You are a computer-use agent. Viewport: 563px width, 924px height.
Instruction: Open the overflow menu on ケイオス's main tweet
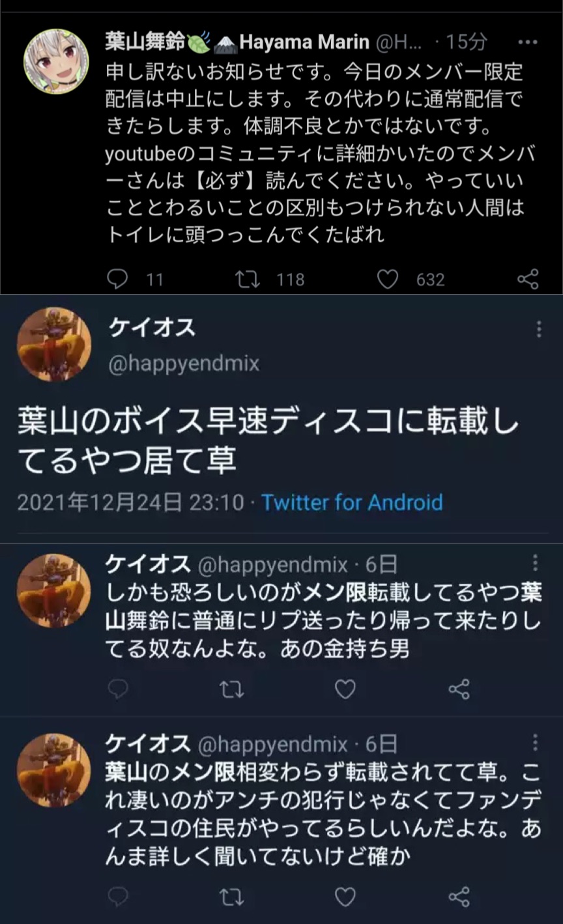pyautogui.click(x=538, y=330)
